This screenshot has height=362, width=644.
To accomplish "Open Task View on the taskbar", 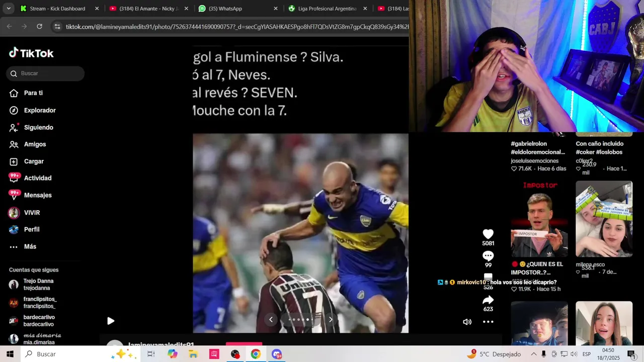I will pos(151,354).
